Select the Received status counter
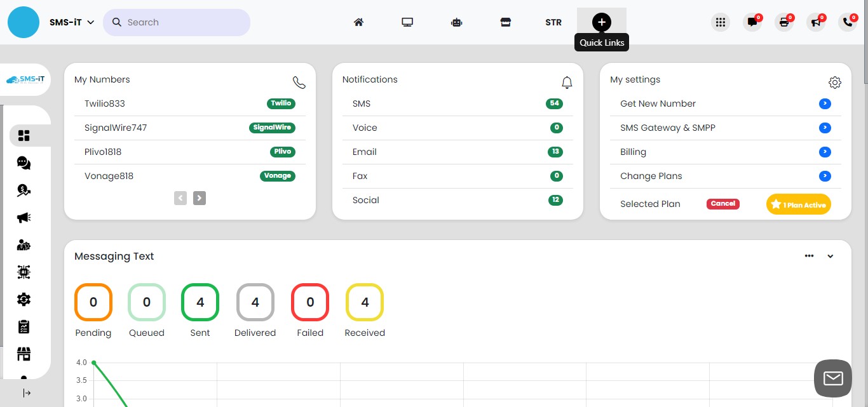This screenshot has width=868, height=407. [365, 302]
